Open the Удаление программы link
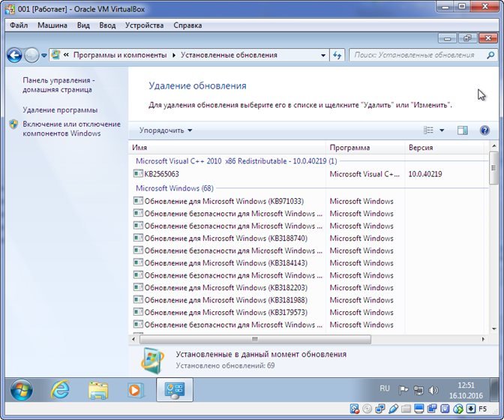Screen dimensions: 504x420 [x=60, y=110]
